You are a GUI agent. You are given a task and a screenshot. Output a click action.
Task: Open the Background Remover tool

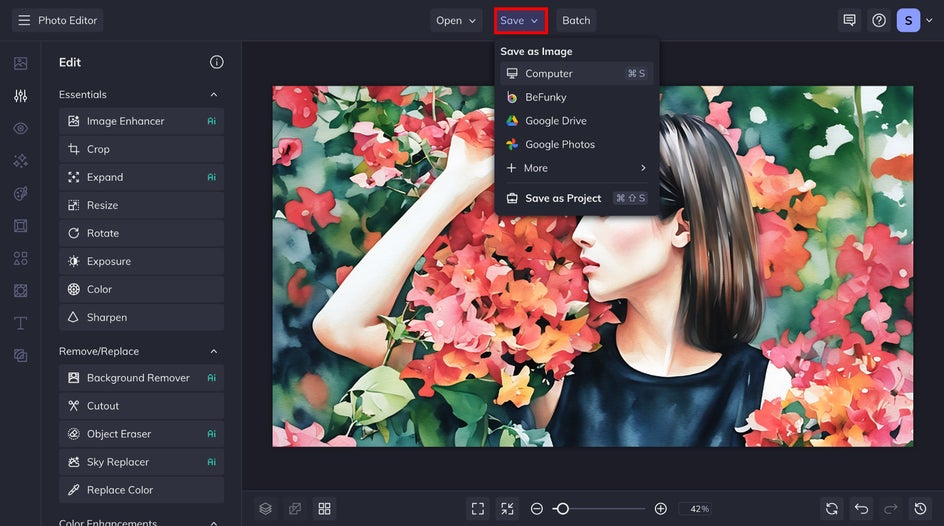[x=141, y=378]
